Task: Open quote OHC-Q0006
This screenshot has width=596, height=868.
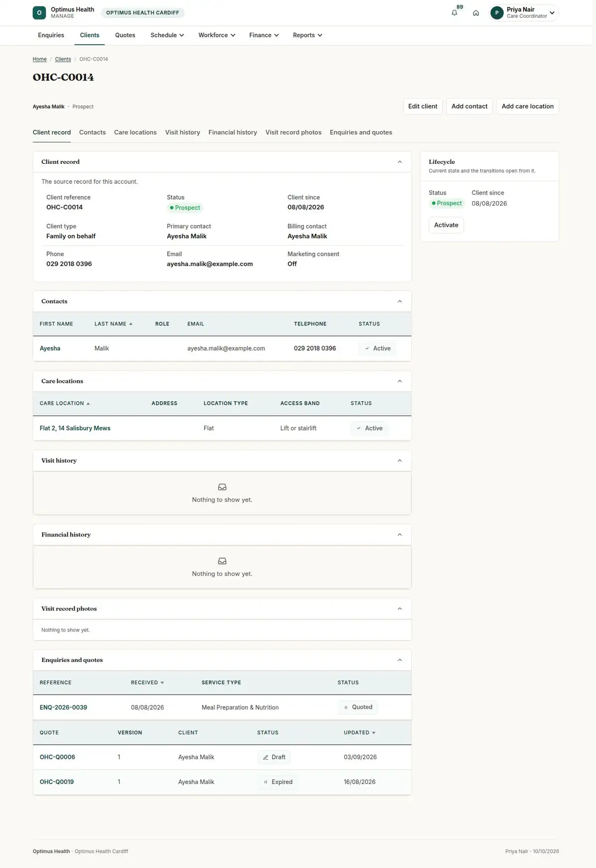Action: 58,757
